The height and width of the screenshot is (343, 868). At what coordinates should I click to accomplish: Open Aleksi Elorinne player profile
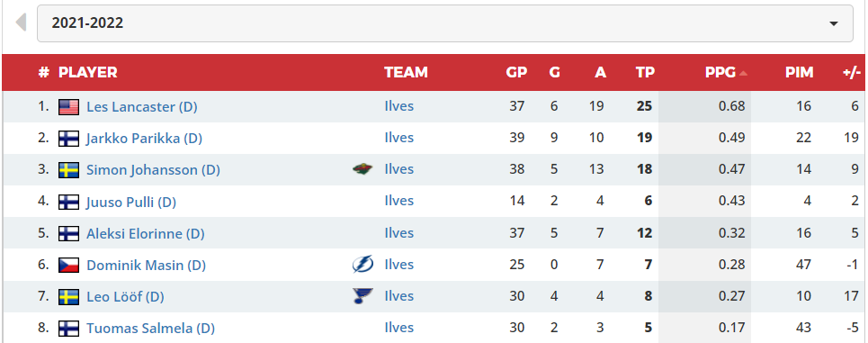point(146,234)
